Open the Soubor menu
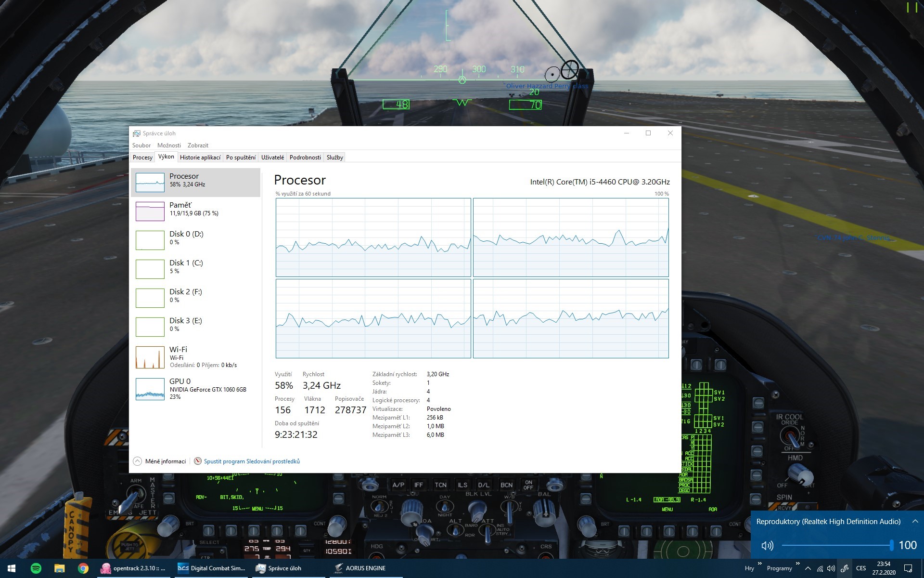Screen dimensions: 924x578 click(x=141, y=145)
